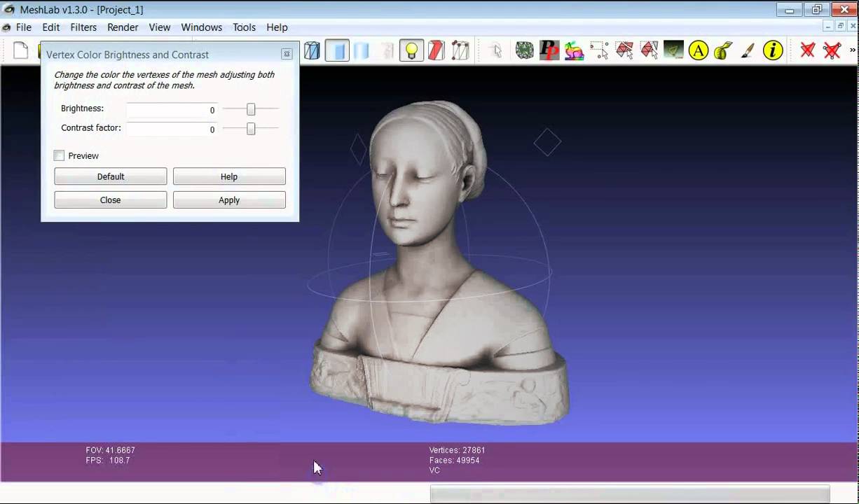The image size is (859, 504).
Task: Minimize the inner project window
Action: tap(828, 26)
